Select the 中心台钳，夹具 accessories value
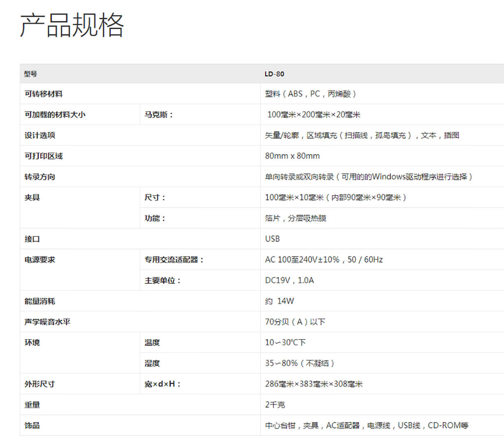 (x=367, y=425)
